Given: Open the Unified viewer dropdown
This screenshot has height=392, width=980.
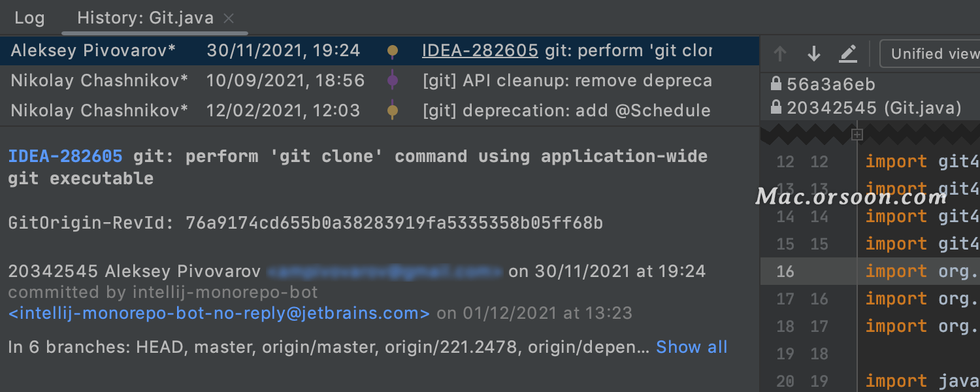Looking at the screenshot, I should (x=931, y=54).
